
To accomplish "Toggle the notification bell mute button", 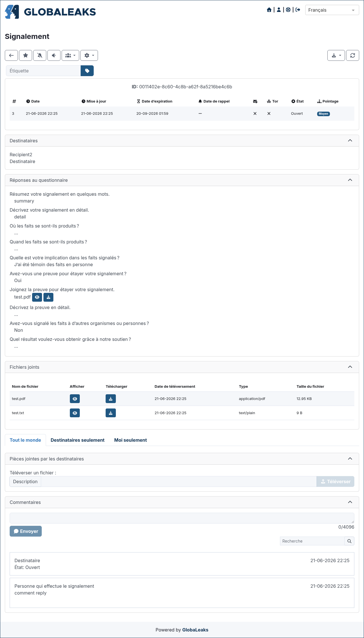I will tap(40, 55).
